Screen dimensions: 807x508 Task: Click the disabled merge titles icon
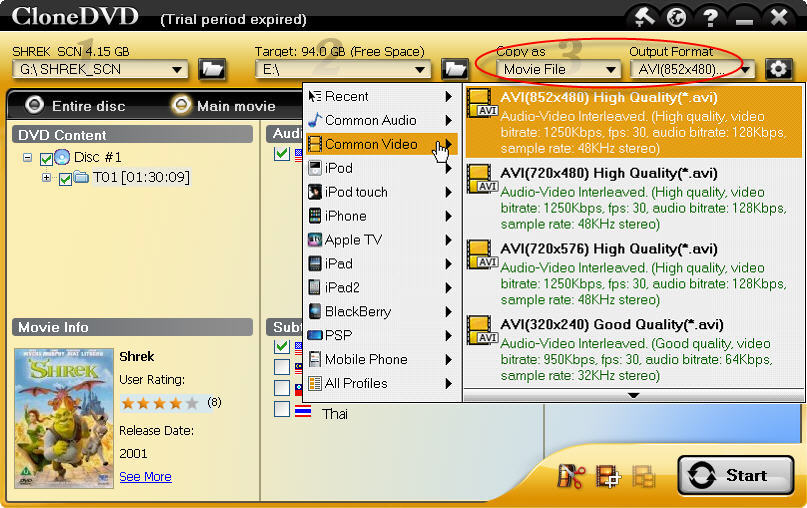(643, 476)
